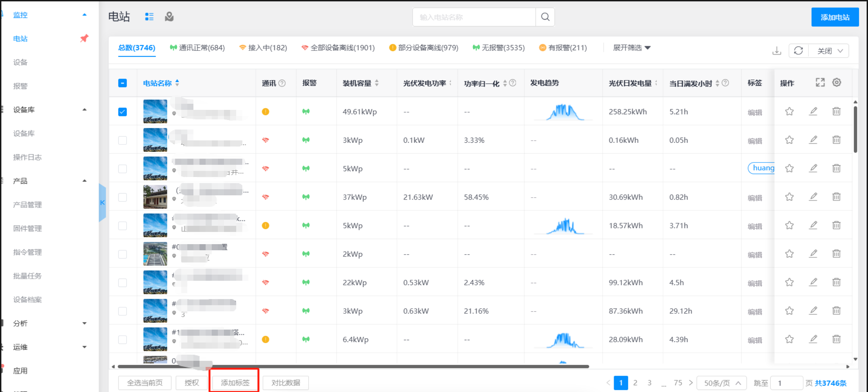Screen dimensions: 868x392
Task: Favorite the first station with star
Action: (x=789, y=112)
